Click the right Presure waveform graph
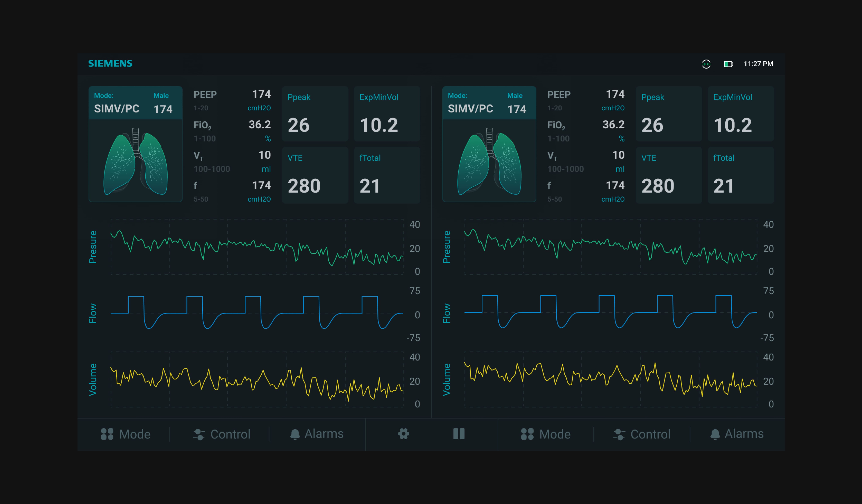This screenshot has height=504, width=862. [611, 247]
